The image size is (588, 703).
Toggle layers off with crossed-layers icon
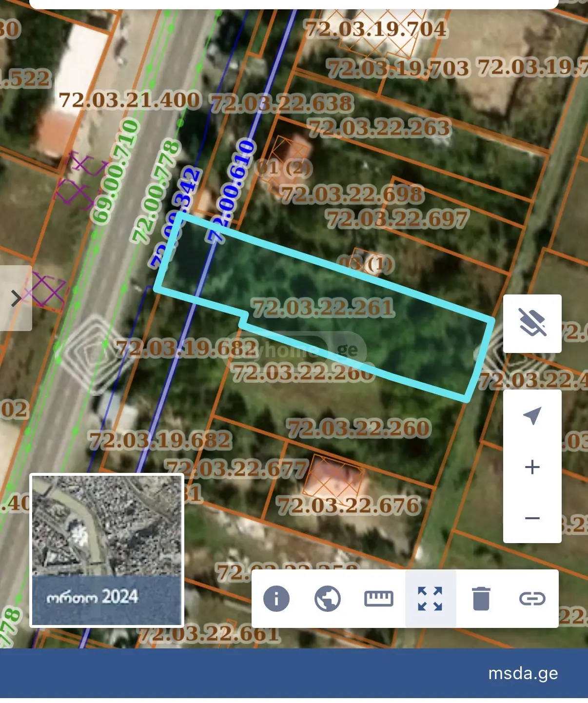(532, 323)
